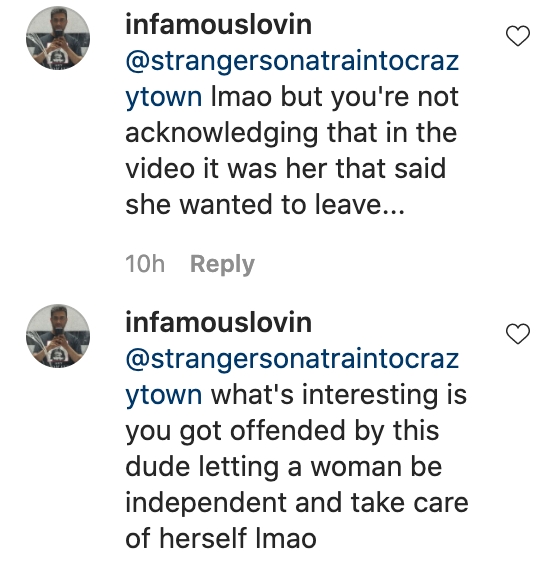Viewport: 546px width, 580px height.
Task: Open profile picture beside 'lmao but you're not' comment
Action: pyautogui.click(x=58, y=38)
